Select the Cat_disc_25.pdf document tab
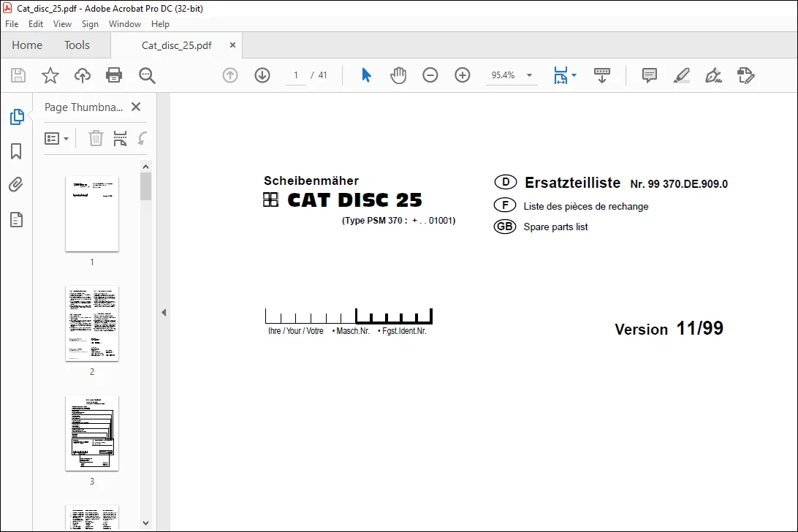The width and height of the screenshot is (798, 532). (177, 45)
